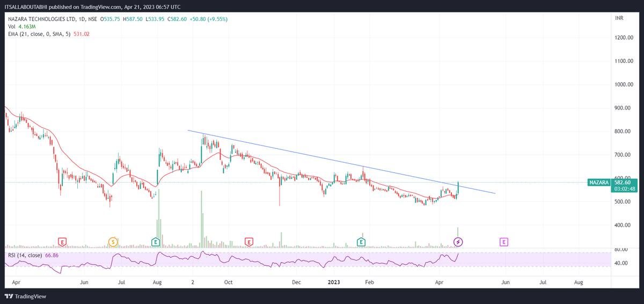The height and width of the screenshot is (304, 644).
Task: Click the green earnings marker near February
Action: pyautogui.click(x=362, y=242)
